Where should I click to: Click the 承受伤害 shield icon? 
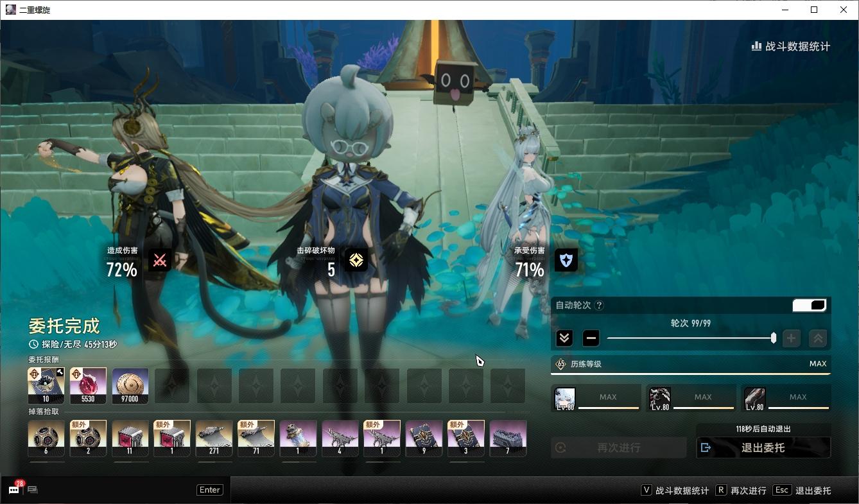566,260
